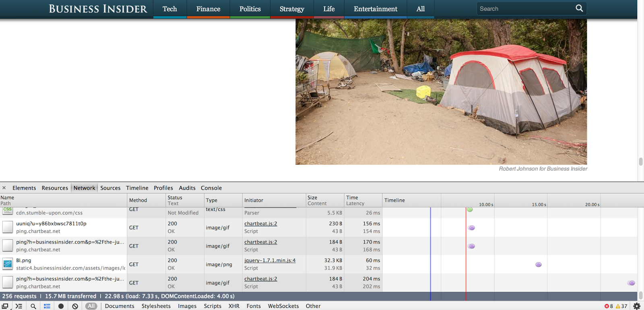This screenshot has height=310, width=644.
Task: Select the uuniq?u=y86bxbwsc7811t0p request
Action: (x=51, y=223)
